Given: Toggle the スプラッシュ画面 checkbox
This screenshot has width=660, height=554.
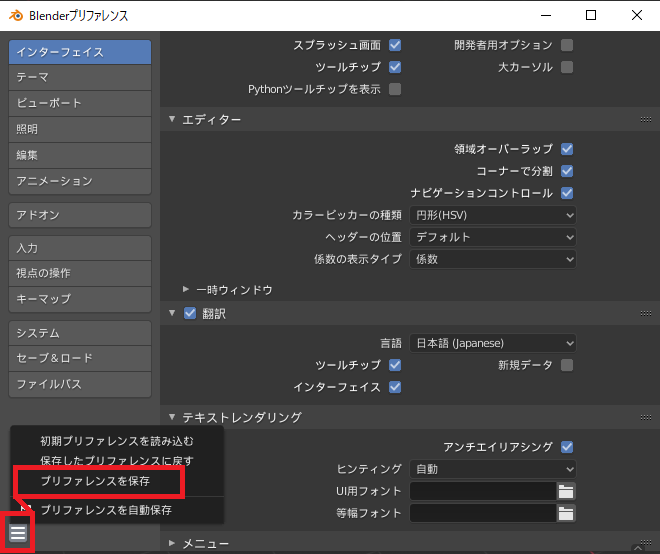Looking at the screenshot, I should 395,45.
